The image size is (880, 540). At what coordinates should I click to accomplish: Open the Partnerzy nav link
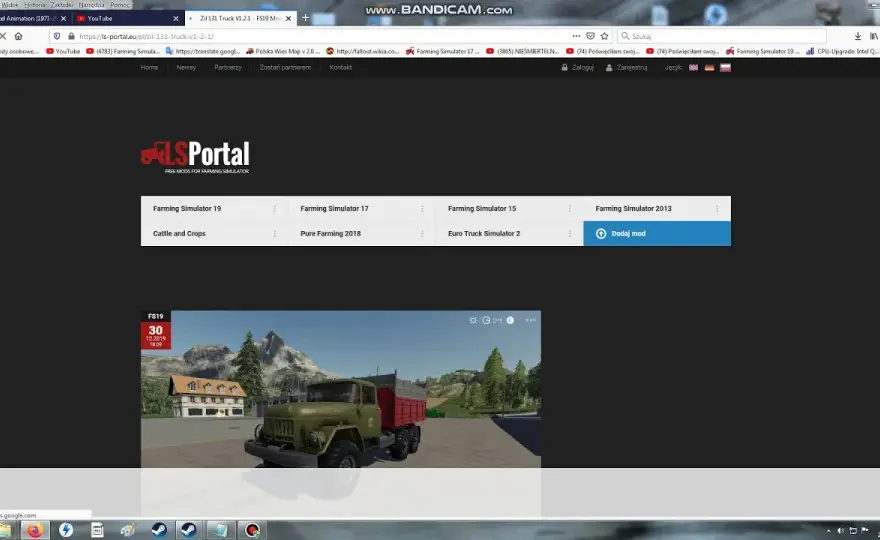tap(228, 67)
